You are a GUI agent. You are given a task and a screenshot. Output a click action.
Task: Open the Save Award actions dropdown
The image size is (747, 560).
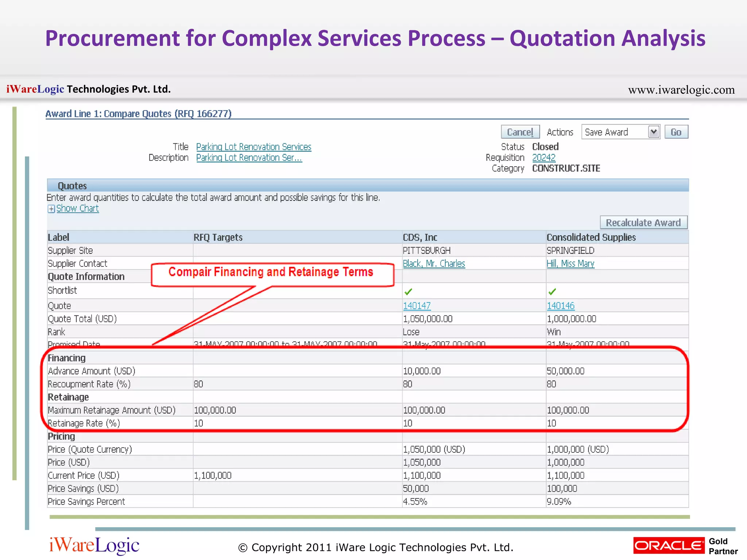click(620, 132)
